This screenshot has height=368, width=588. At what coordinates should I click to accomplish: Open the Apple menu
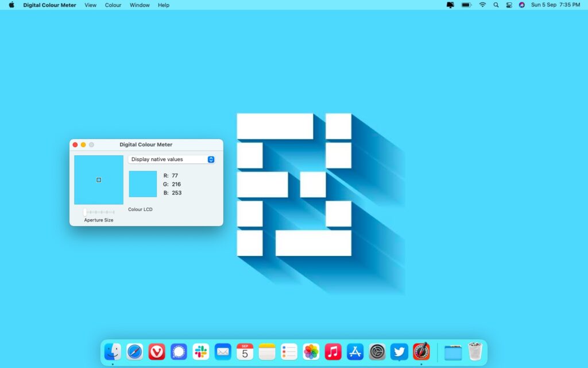(x=11, y=5)
